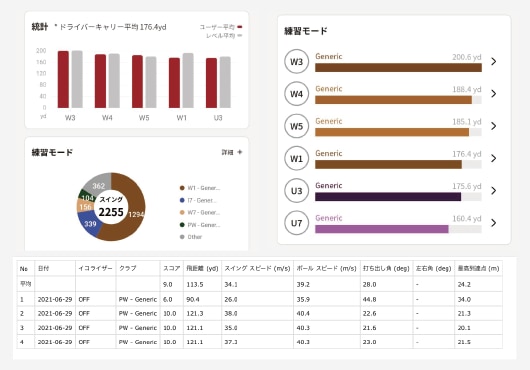The image size is (530, 370).
Task: Click row 4 date 2021-06-29
Action: tap(55, 342)
